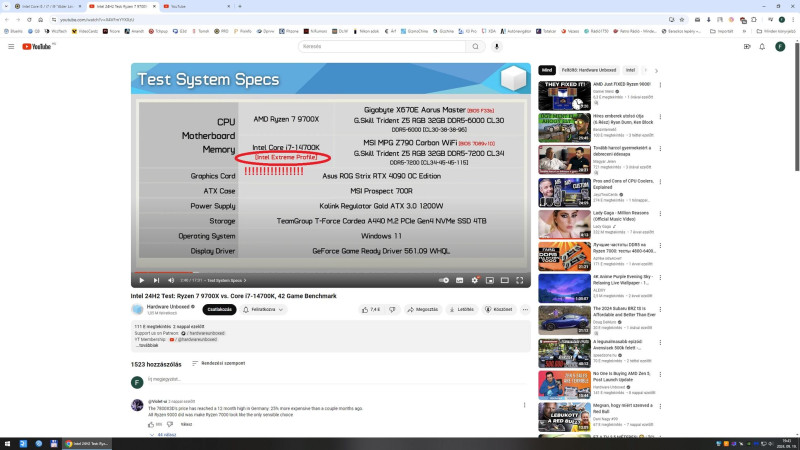Skip to the next video
The width and height of the screenshot is (800, 450).
click(156, 280)
